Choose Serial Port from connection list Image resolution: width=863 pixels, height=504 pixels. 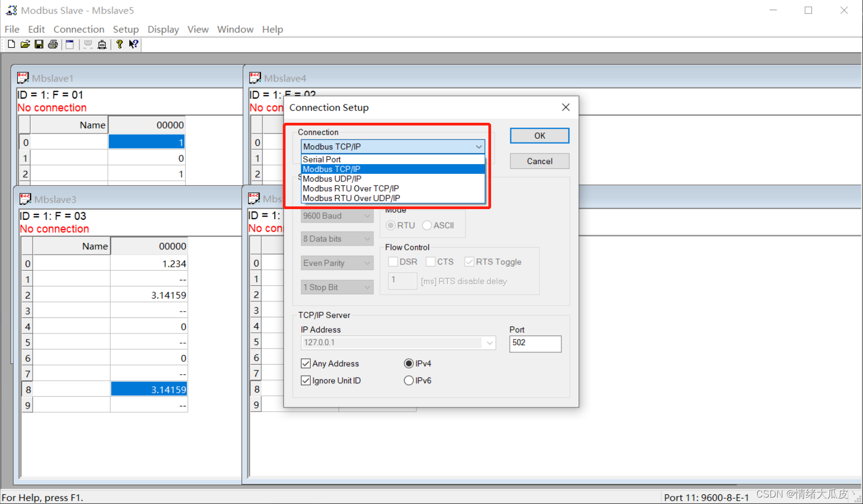coord(393,159)
